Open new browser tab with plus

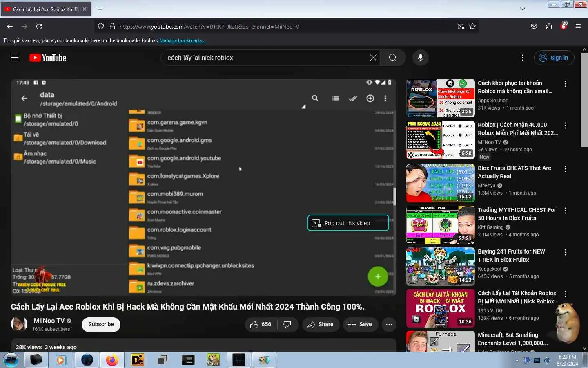pyautogui.click(x=100, y=9)
